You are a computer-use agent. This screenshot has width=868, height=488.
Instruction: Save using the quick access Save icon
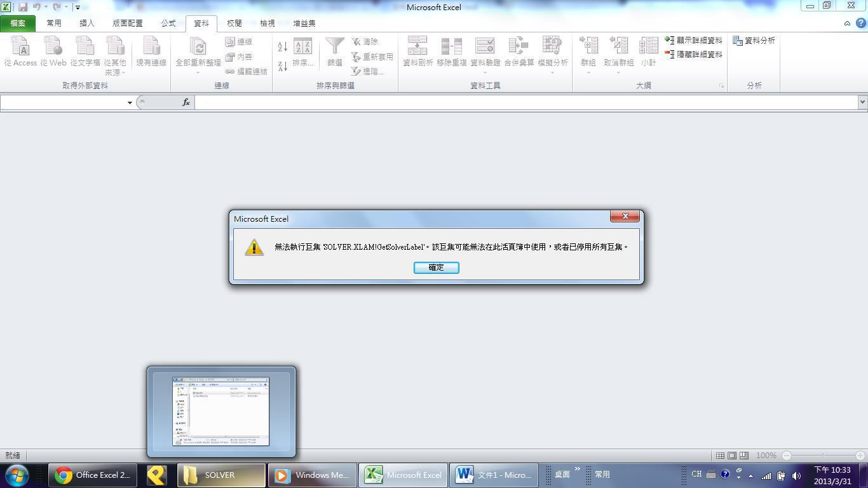tap(23, 7)
